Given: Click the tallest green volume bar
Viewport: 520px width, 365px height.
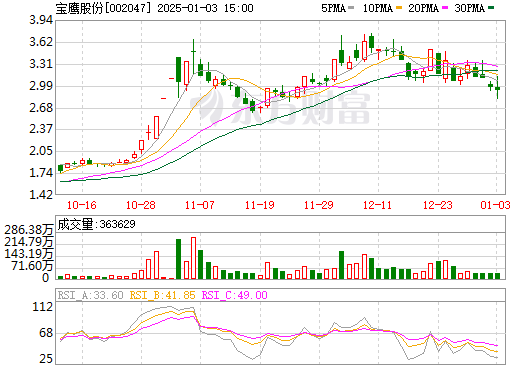Looking at the screenshot, I should tap(178, 259).
